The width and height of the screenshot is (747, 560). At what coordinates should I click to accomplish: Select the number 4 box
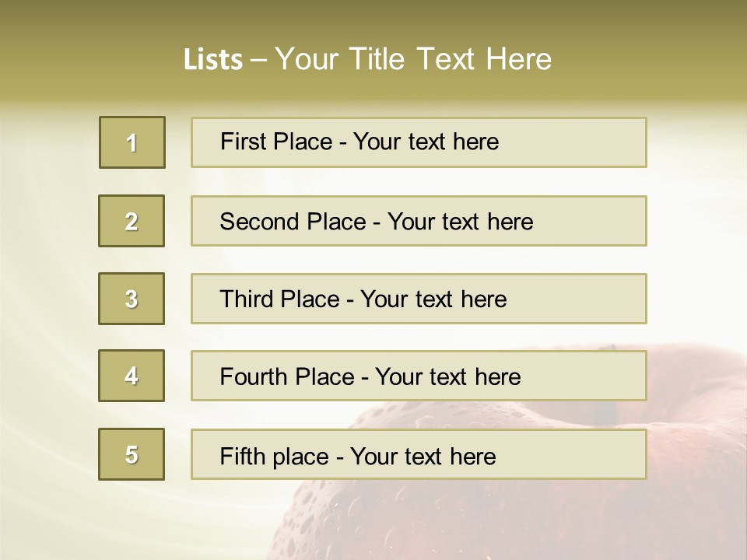point(132,376)
